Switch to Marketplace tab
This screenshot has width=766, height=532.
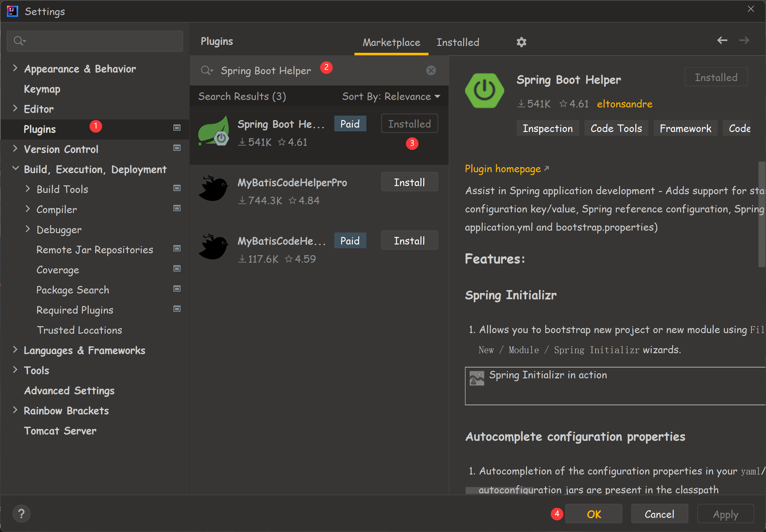[391, 43]
